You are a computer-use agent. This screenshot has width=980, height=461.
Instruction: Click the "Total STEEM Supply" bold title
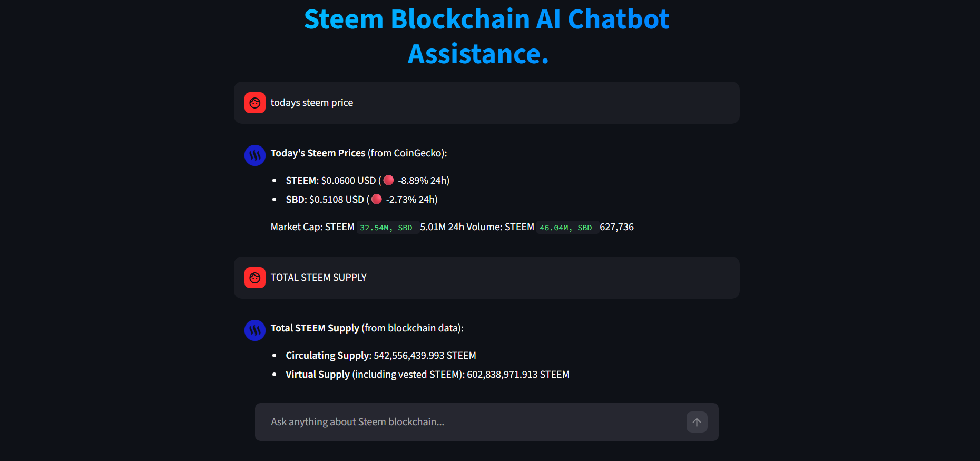tap(315, 328)
